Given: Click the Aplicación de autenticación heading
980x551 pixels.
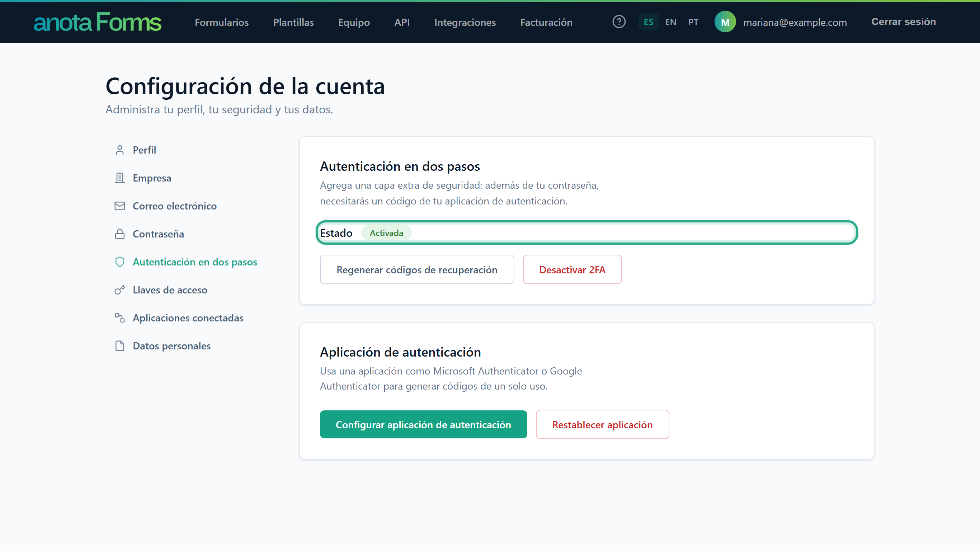Looking at the screenshot, I should tap(400, 352).
